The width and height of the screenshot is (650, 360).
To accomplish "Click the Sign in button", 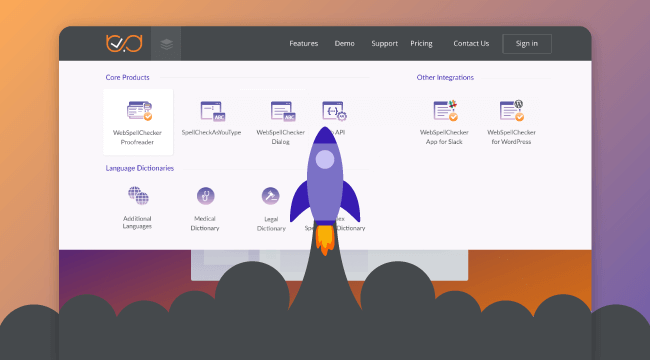I will [527, 44].
